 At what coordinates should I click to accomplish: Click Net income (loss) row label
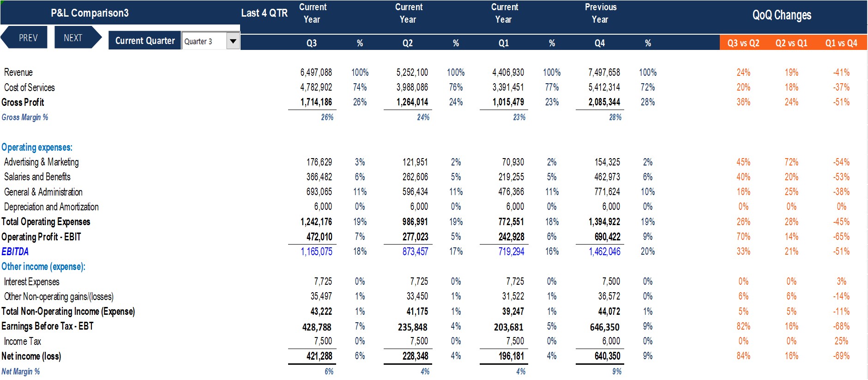tap(31, 356)
